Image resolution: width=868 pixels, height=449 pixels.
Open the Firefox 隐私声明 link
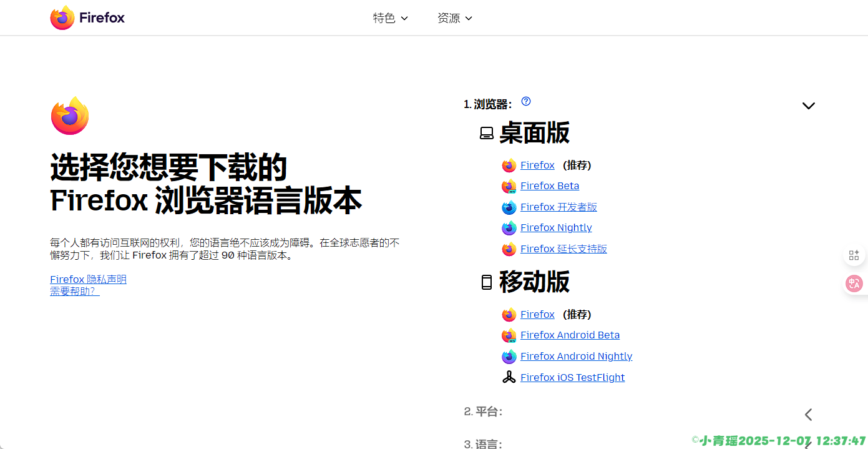click(88, 279)
